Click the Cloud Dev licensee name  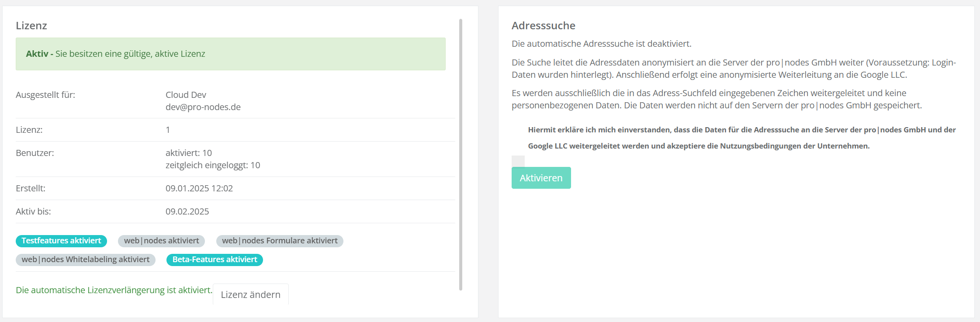pyautogui.click(x=186, y=95)
